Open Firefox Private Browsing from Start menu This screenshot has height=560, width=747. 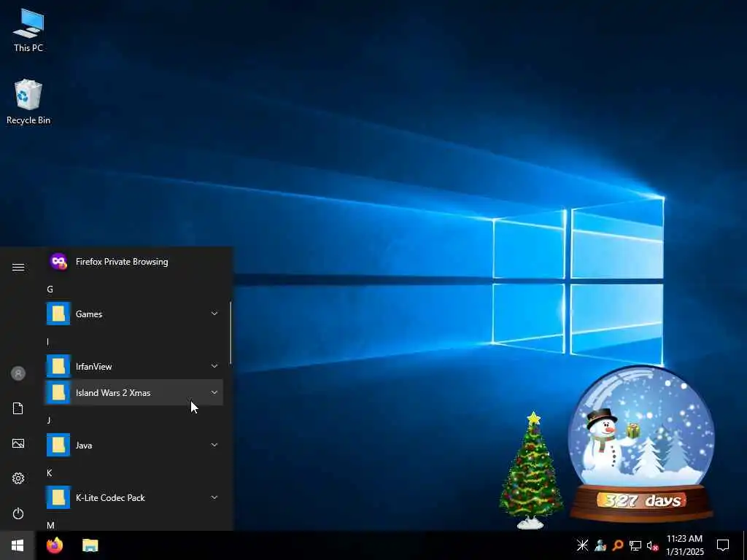(134, 262)
